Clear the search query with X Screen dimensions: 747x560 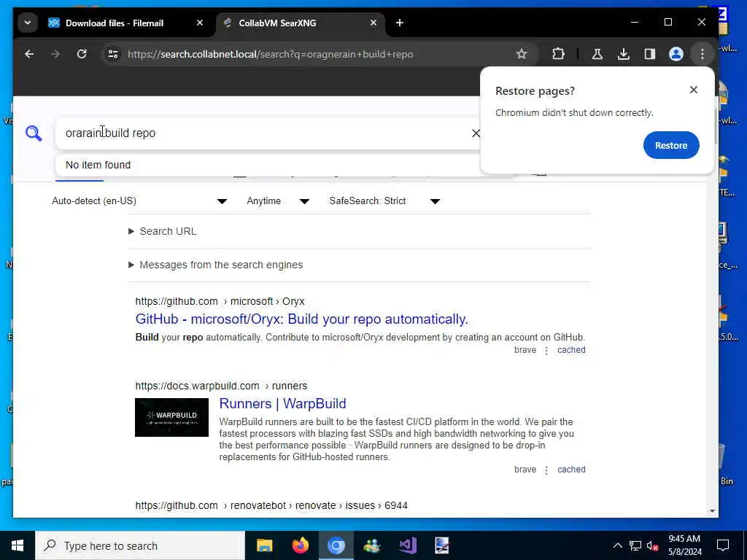pos(476,133)
